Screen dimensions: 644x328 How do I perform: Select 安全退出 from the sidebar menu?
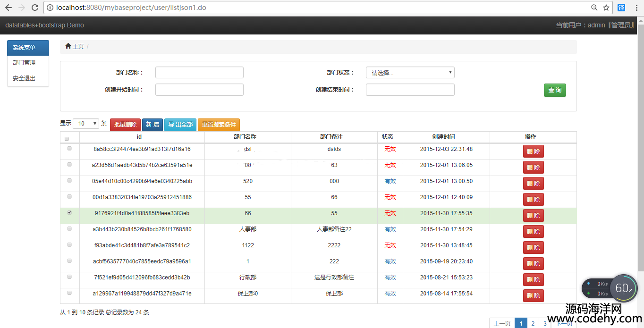[x=24, y=78]
